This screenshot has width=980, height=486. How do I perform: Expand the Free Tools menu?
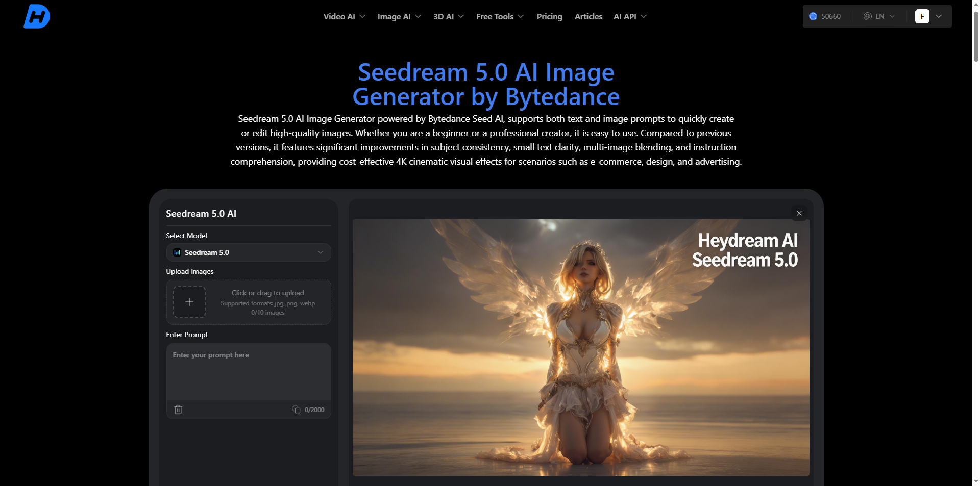coord(500,16)
